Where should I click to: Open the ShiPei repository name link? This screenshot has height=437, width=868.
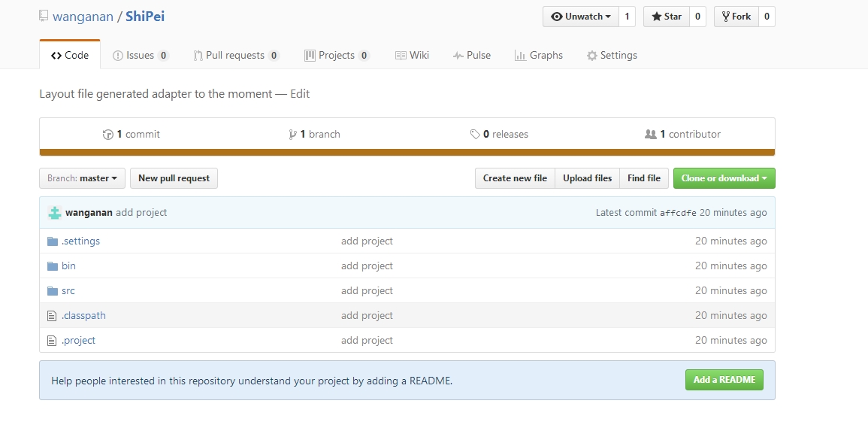(x=145, y=17)
